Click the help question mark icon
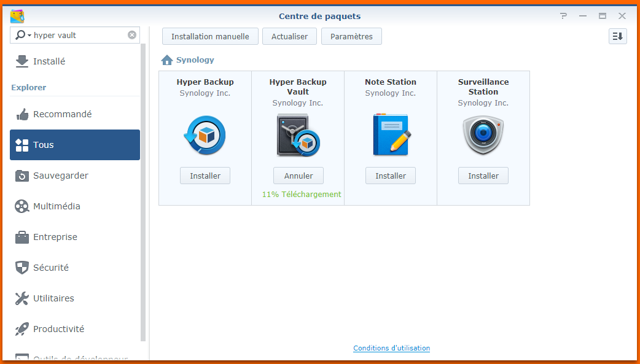Viewport: 640px width, 364px height. tap(563, 16)
